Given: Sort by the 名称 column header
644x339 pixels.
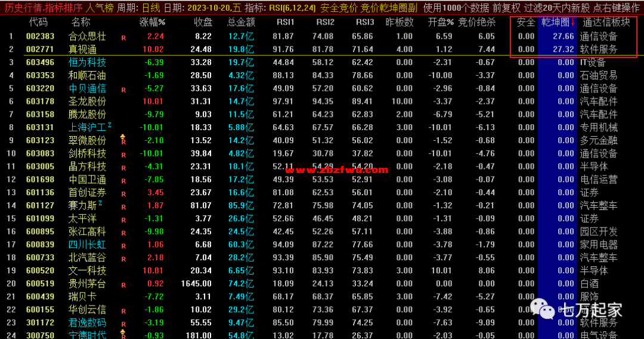Looking at the screenshot, I should point(80,22).
